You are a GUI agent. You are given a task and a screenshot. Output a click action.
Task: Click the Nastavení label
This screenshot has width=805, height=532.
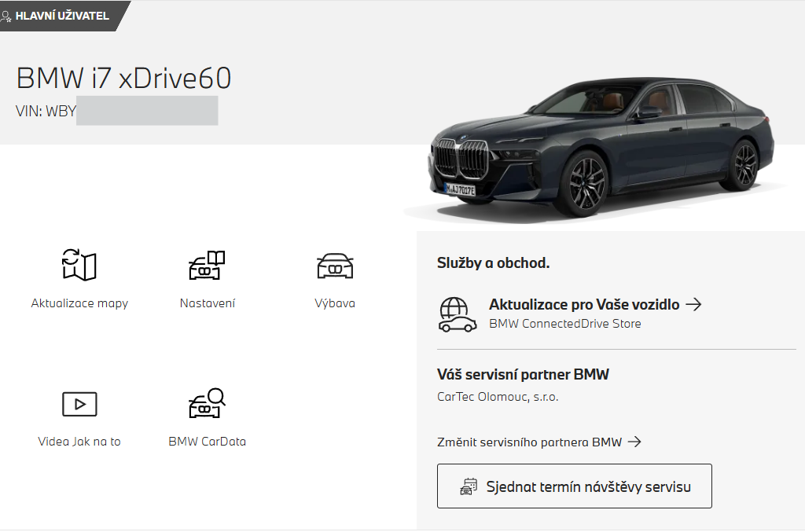(x=208, y=303)
